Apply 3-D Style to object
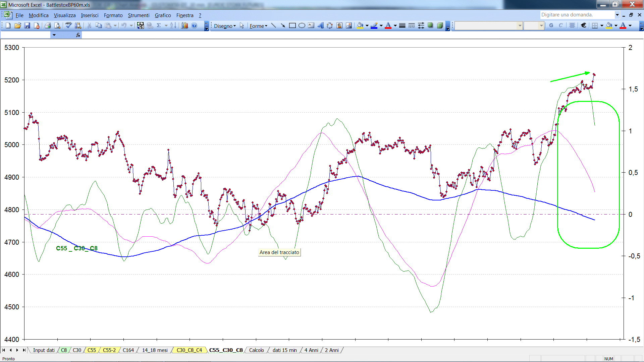 (x=440, y=25)
